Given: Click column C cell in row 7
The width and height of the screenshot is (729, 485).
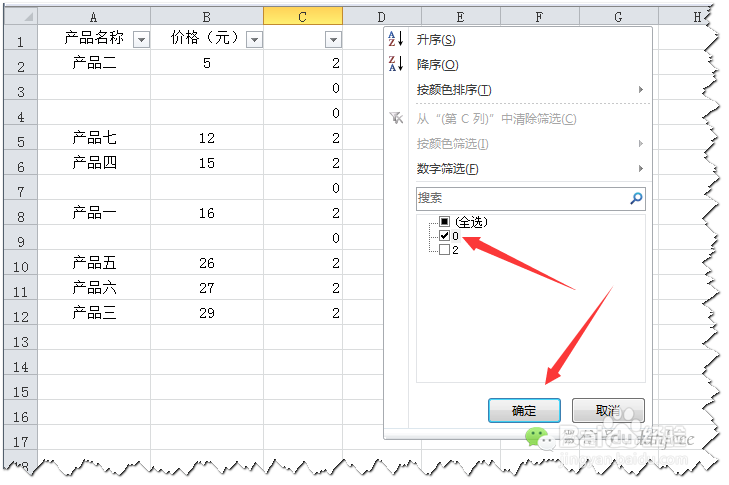Looking at the screenshot, I should coord(303,188).
